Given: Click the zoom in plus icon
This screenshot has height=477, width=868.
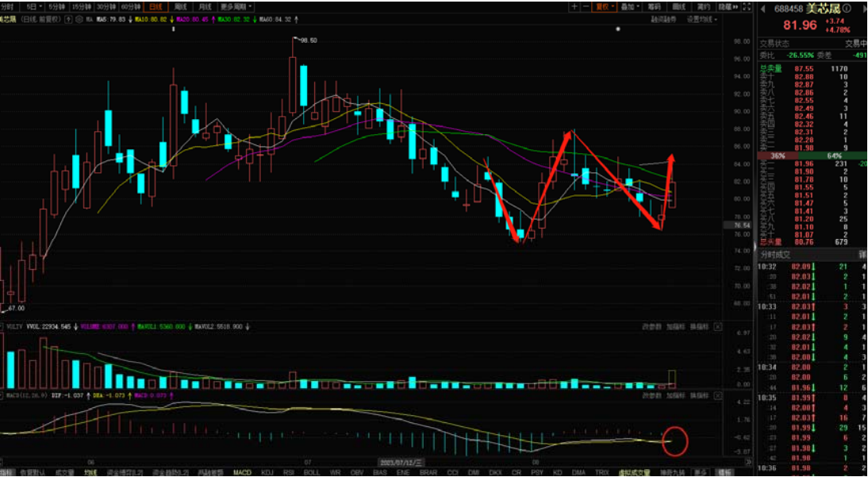Looking at the screenshot, I should [574, 6].
